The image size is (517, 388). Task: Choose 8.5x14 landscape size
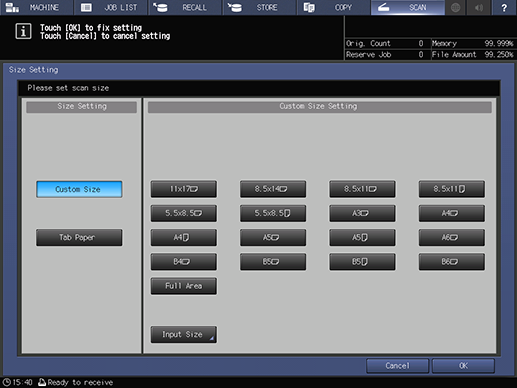(x=273, y=189)
